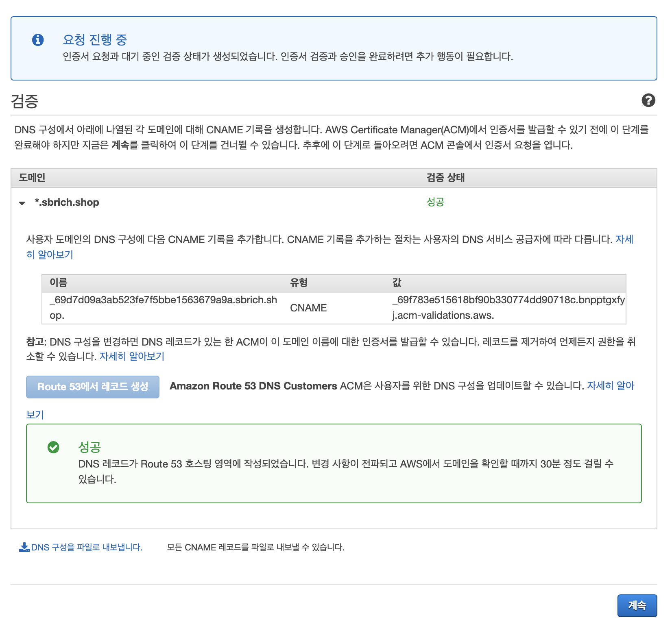Click the 검증 상태 column header
This screenshot has height=622, width=672.
click(x=445, y=178)
